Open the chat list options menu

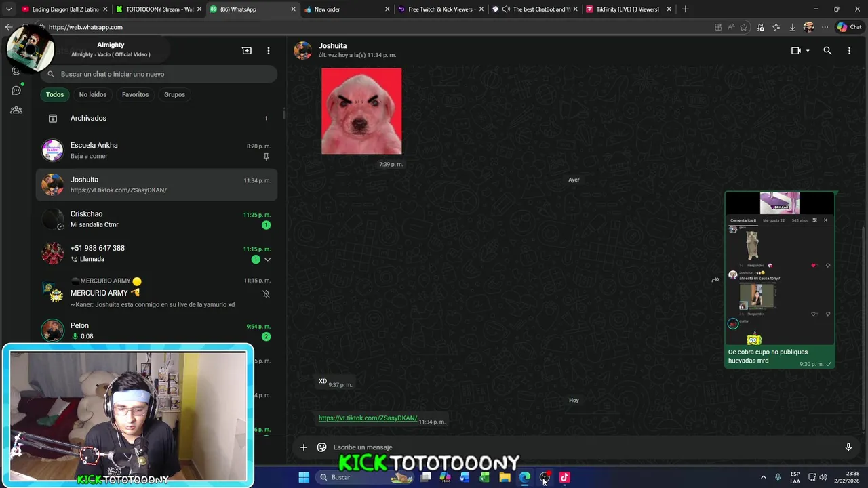(x=269, y=51)
